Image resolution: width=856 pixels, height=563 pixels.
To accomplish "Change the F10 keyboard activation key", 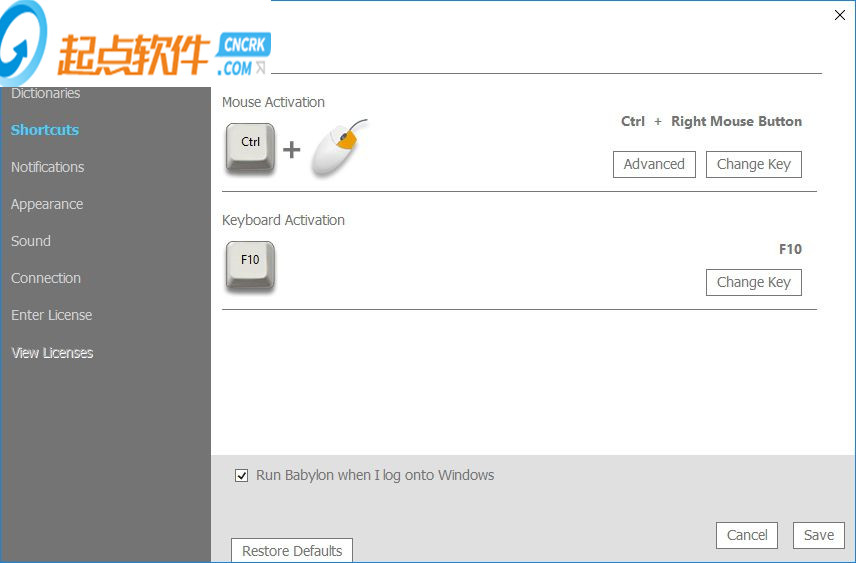I will click(x=753, y=282).
